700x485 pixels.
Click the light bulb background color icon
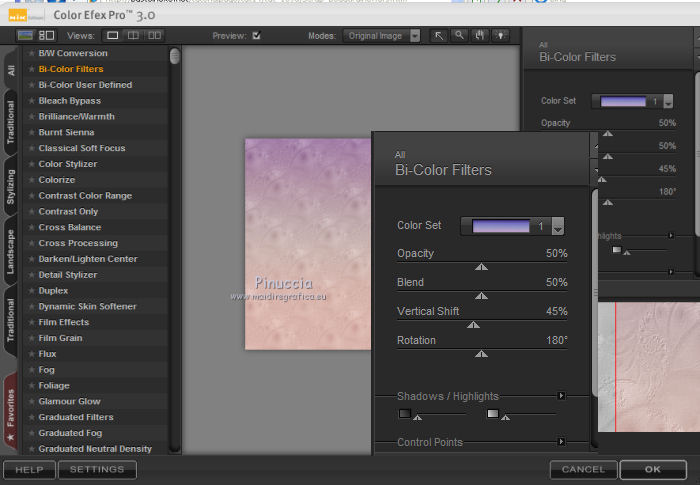pos(500,35)
